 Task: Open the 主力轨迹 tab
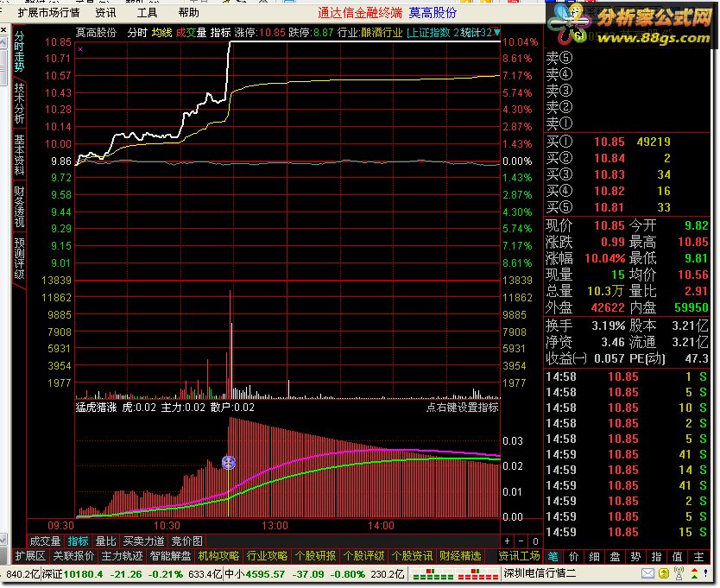point(122,556)
